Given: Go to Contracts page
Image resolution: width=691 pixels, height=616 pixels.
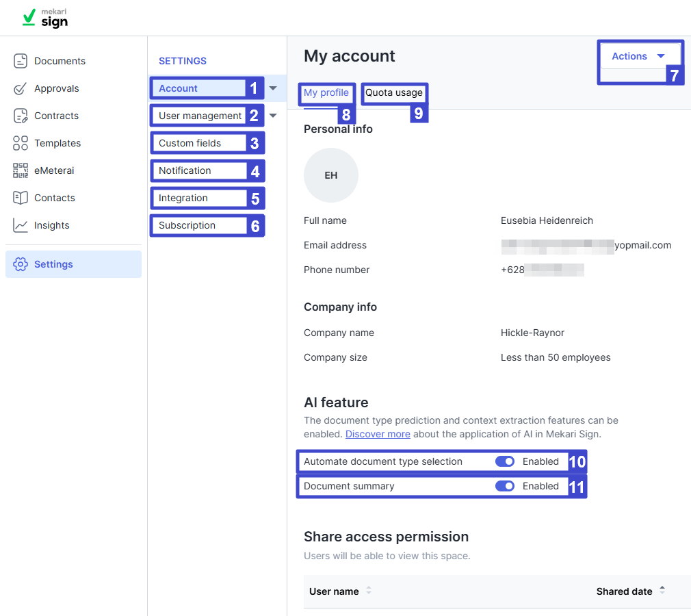Looking at the screenshot, I should pyautogui.click(x=56, y=116).
